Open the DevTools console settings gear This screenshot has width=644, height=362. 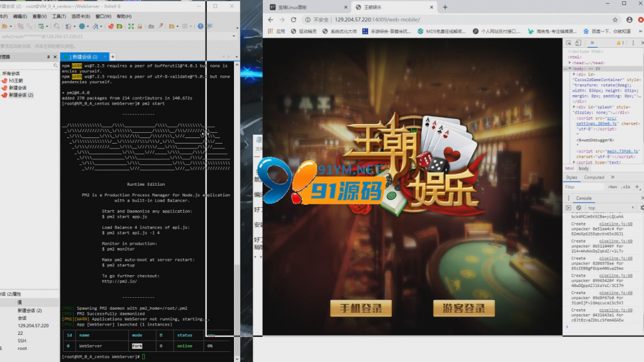(x=642, y=208)
